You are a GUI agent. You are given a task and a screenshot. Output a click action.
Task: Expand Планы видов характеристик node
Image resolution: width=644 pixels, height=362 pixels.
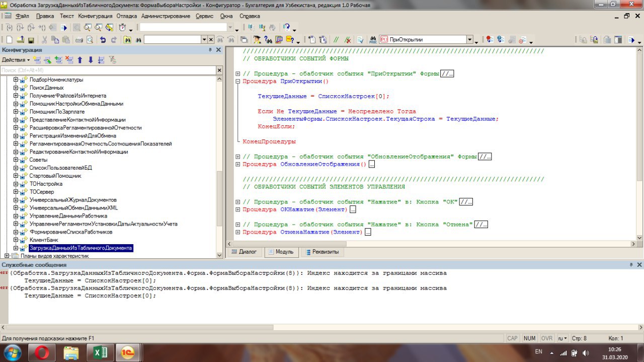pos(7,256)
